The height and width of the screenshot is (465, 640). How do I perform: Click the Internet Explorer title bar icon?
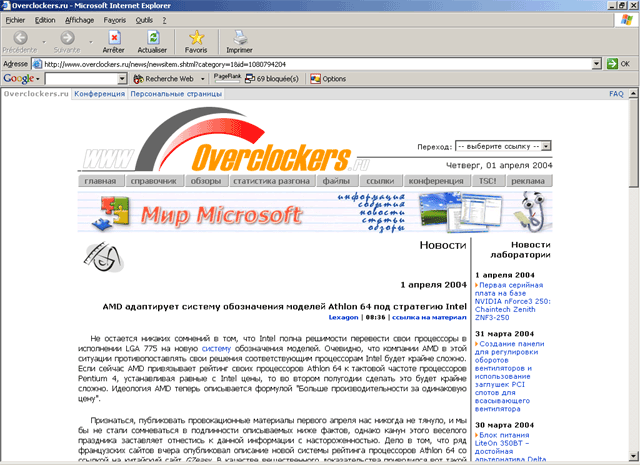5,5
